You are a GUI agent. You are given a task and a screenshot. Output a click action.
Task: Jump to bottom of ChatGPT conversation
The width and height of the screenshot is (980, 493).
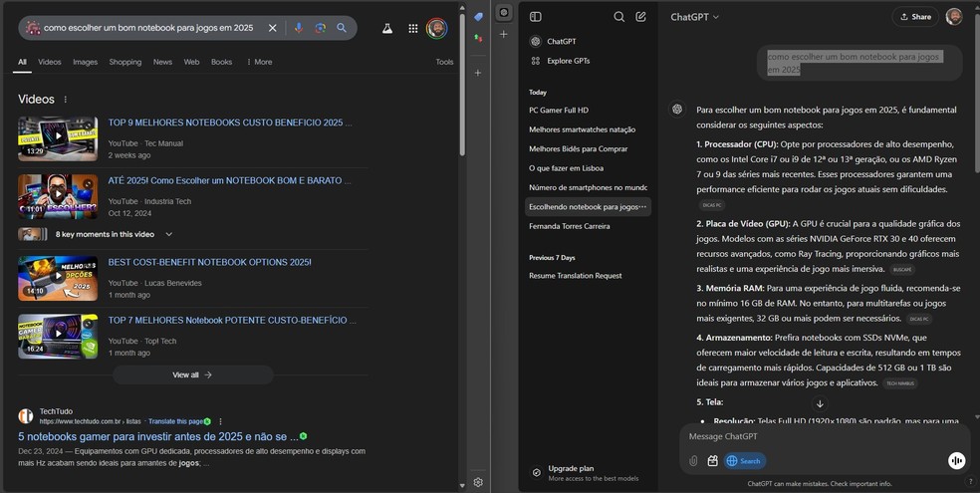(820, 403)
